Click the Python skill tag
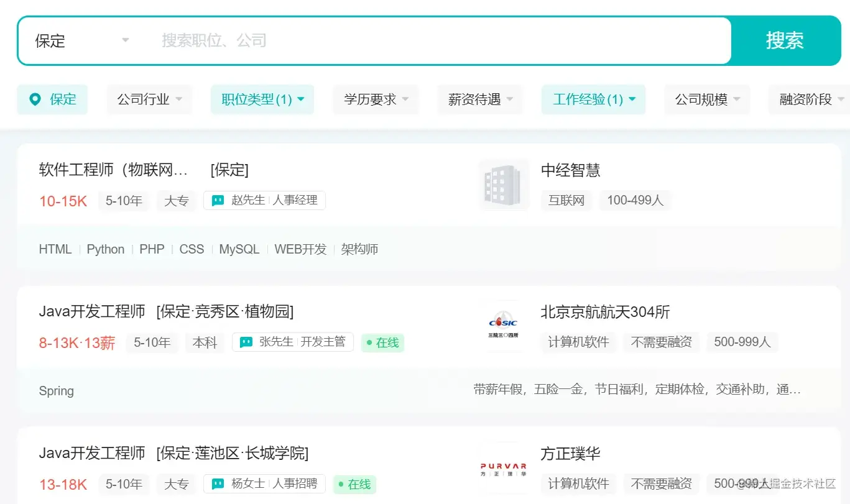 tap(106, 249)
